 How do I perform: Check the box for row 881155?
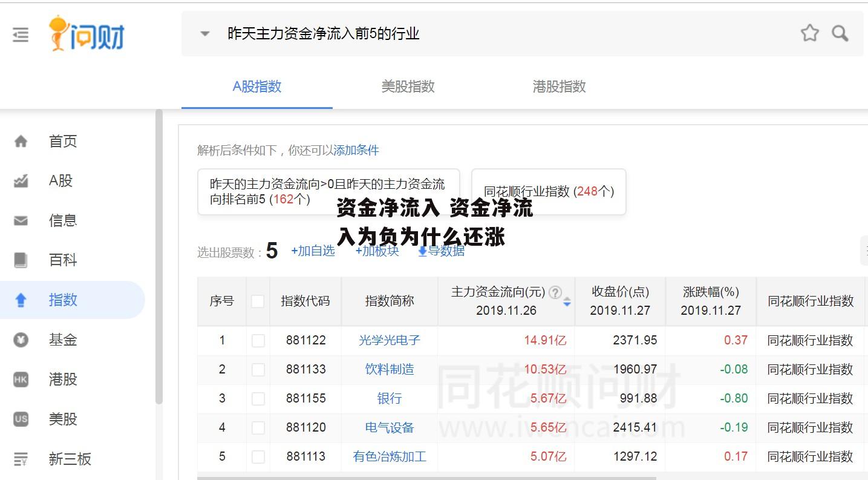(x=258, y=399)
